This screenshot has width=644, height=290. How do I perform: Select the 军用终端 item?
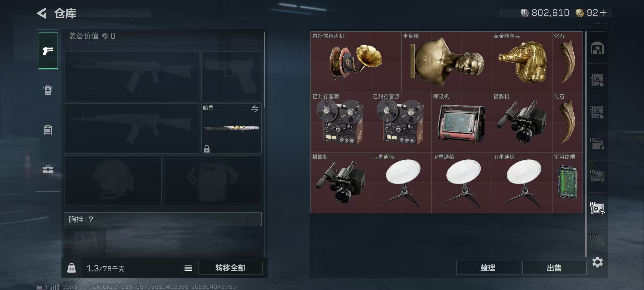pyautogui.click(x=567, y=183)
